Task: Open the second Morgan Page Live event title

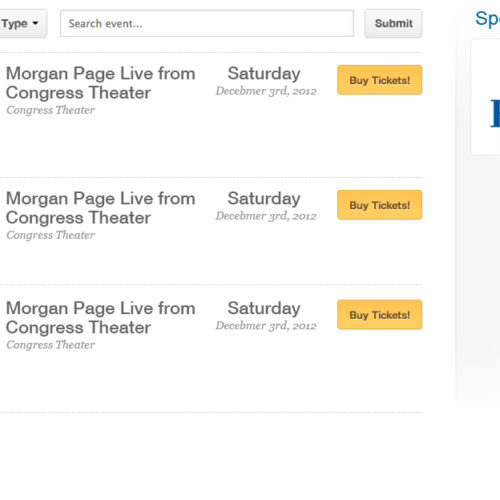Action: pos(101,208)
